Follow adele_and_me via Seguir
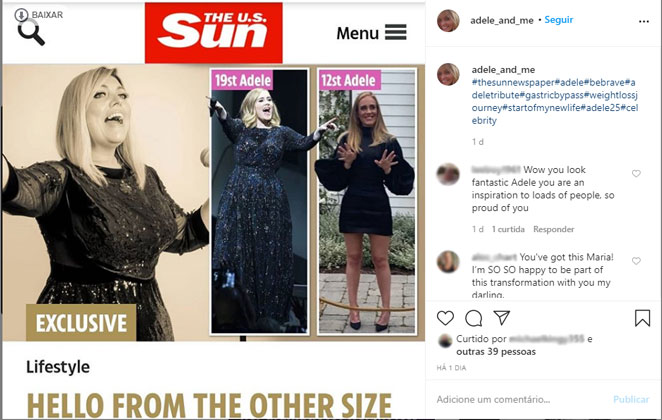The image size is (662, 420). [x=559, y=20]
